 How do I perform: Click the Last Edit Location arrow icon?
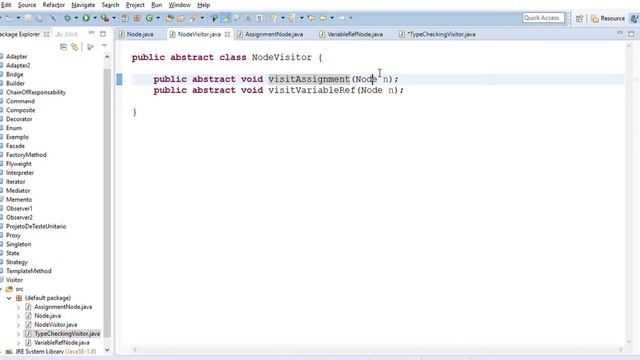pos(311,18)
